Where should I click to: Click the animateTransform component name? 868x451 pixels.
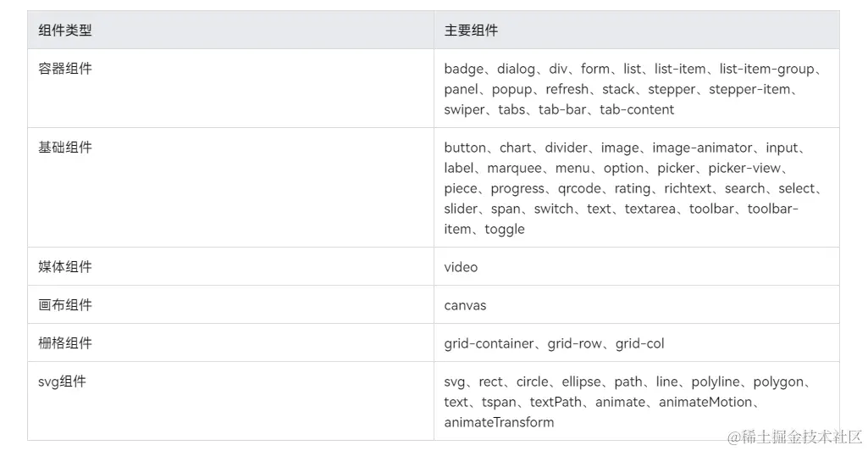(x=499, y=422)
